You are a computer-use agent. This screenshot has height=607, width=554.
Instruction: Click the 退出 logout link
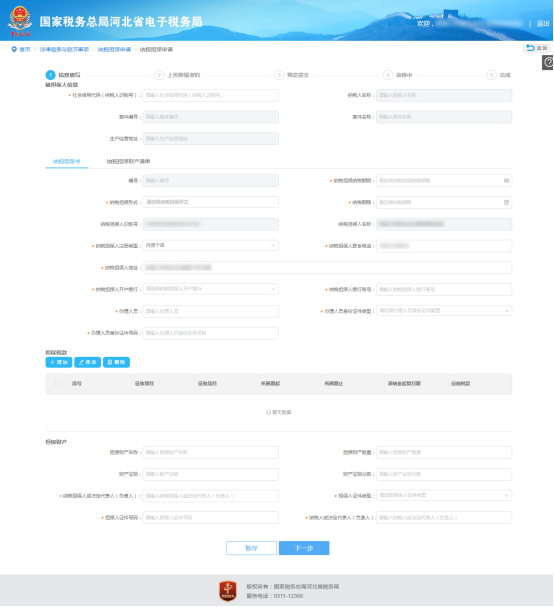[543, 24]
